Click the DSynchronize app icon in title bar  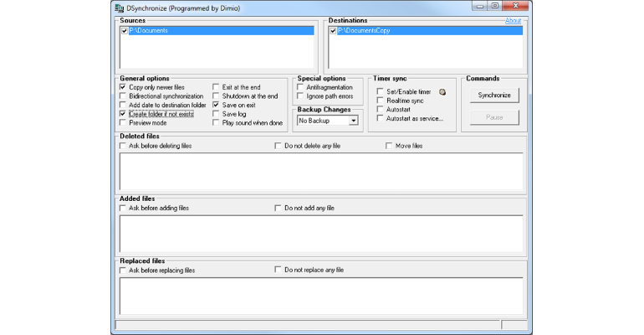click(x=119, y=8)
